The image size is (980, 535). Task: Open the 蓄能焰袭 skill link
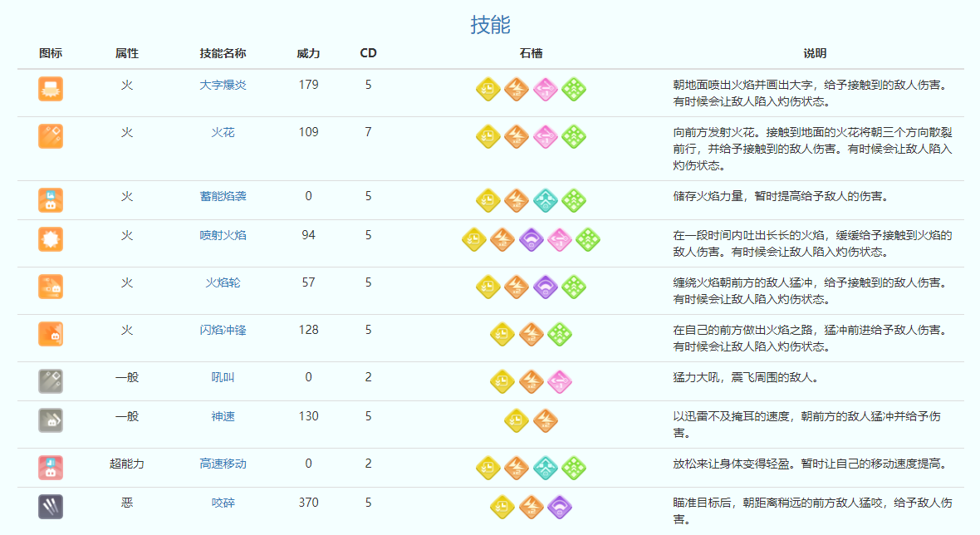[x=223, y=196]
